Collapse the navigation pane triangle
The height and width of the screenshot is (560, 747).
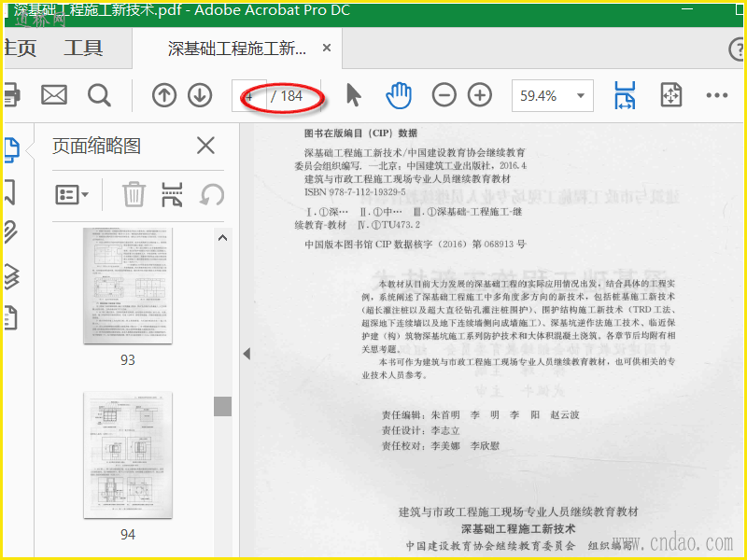247,354
